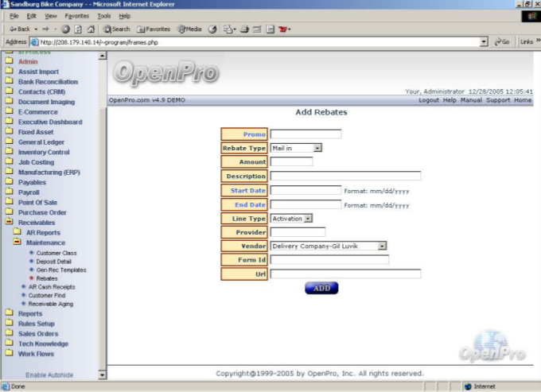
Task: Open the Tools menu
Action: pos(103,16)
